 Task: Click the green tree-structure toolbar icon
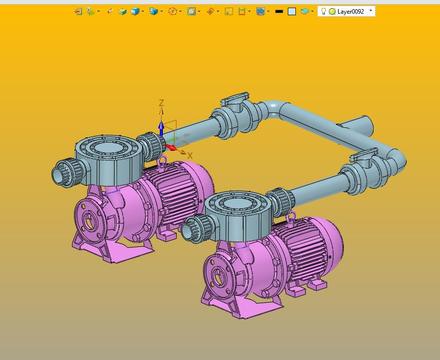90,12
